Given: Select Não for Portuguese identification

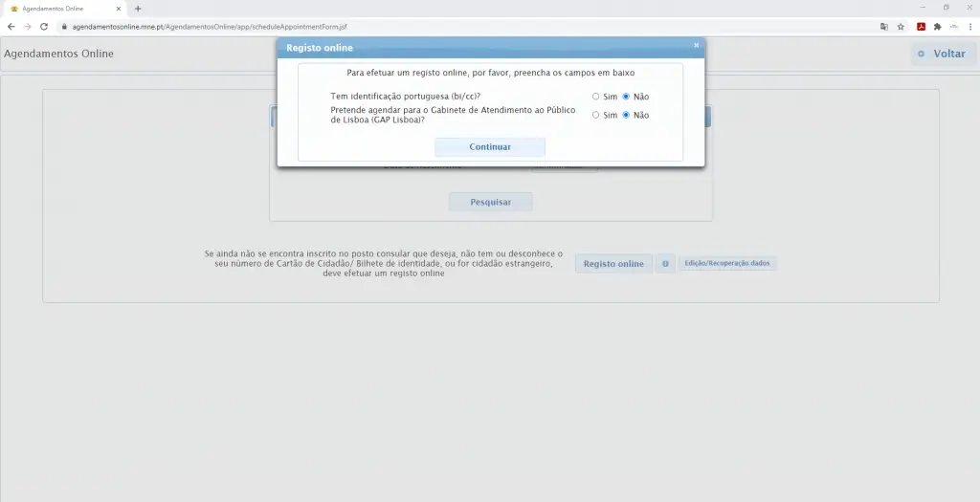Looking at the screenshot, I should (626, 97).
